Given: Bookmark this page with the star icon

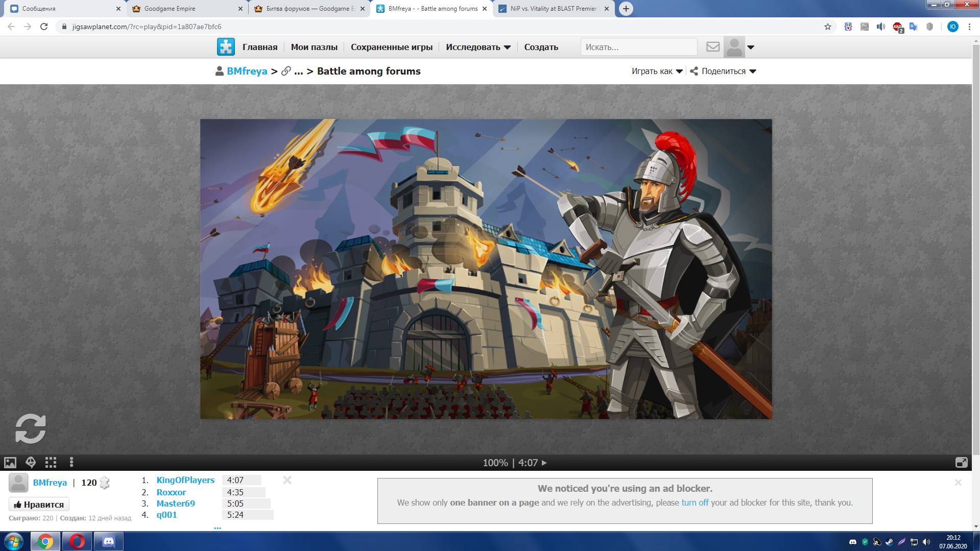Looking at the screenshot, I should click(x=828, y=27).
